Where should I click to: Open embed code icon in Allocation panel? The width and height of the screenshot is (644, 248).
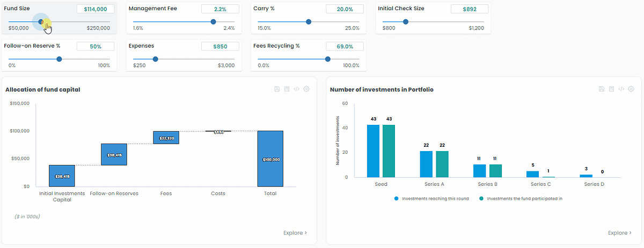(x=296, y=89)
